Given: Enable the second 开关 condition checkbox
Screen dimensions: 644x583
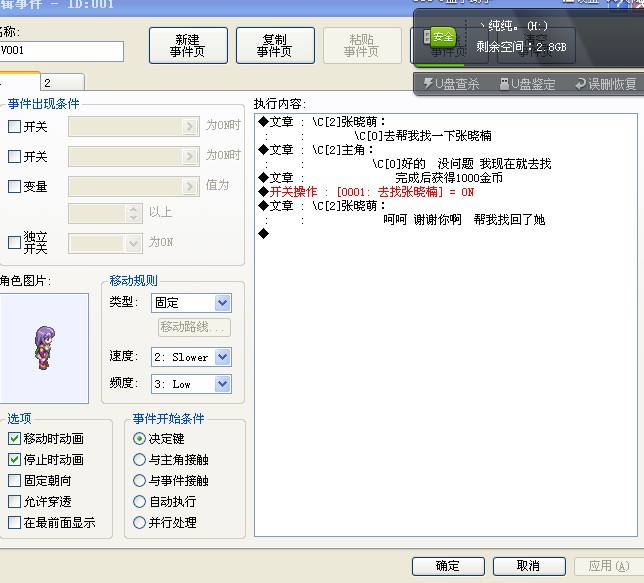Looking at the screenshot, I should (x=14, y=157).
